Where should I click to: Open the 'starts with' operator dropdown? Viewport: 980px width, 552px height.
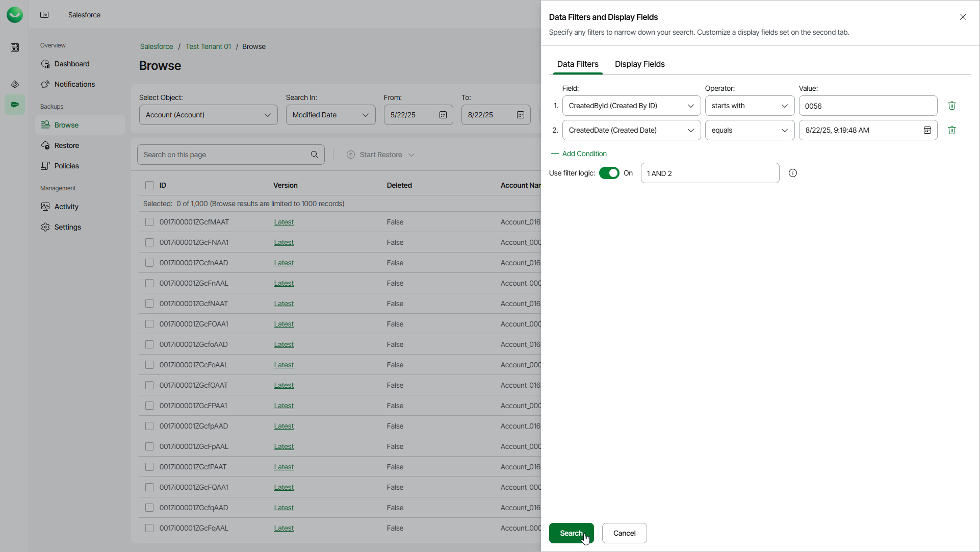[x=749, y=106]
